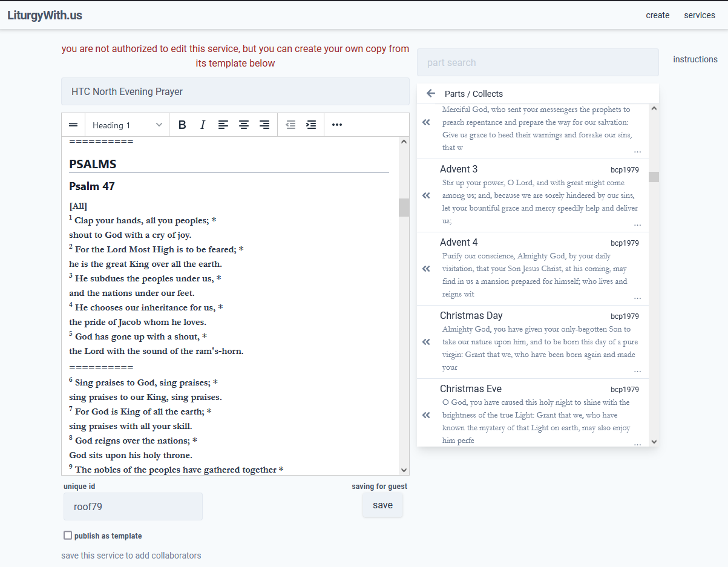Toggle bold formatting in editor toolbar
Screen dimensions: 728x567
(x=182, y=125)
